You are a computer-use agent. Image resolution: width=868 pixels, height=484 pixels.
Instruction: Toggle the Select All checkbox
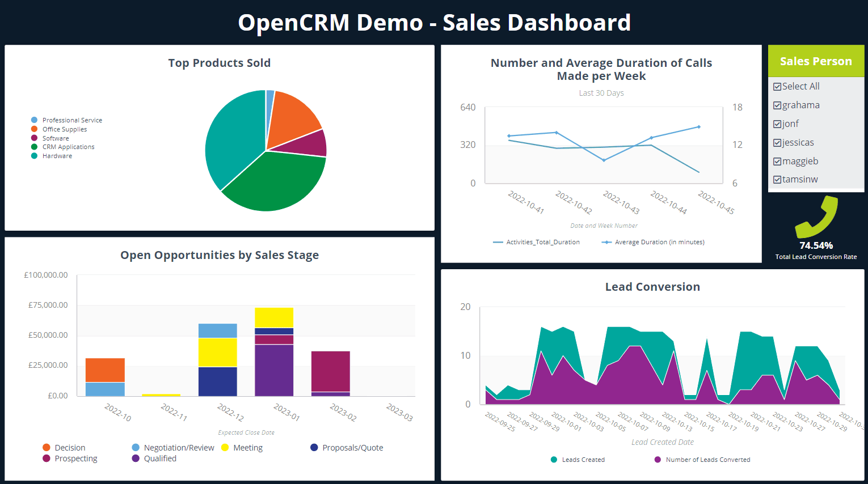(777, 86)
